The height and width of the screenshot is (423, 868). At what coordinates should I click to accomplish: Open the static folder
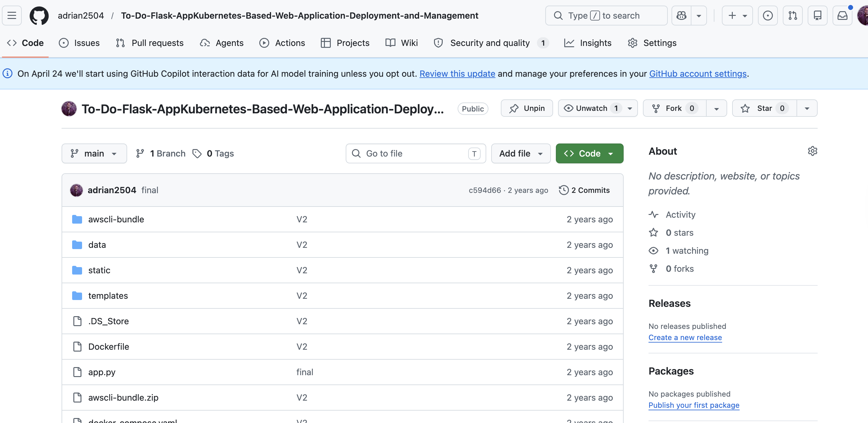coord(99,270)
